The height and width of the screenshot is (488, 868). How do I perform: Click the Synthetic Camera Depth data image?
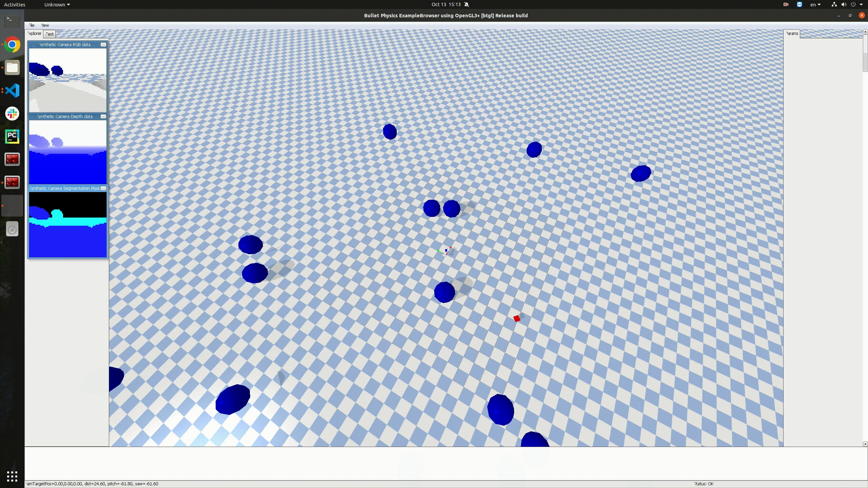(67, 152)
